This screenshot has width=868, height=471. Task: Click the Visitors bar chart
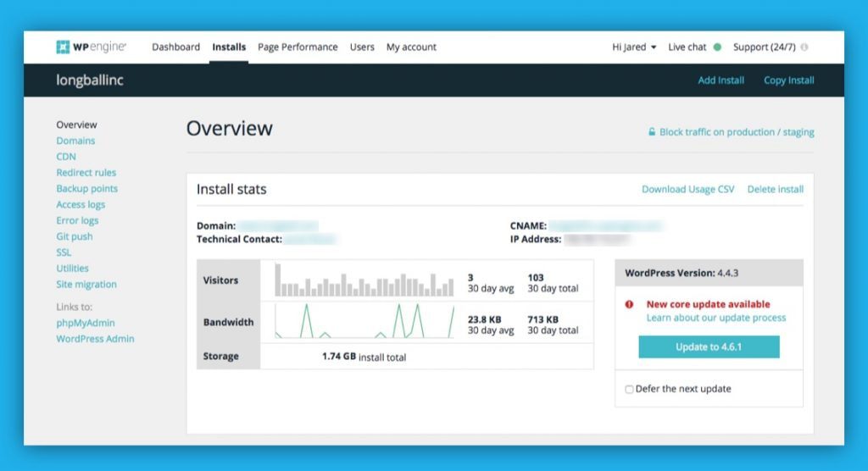click(364, 280)
